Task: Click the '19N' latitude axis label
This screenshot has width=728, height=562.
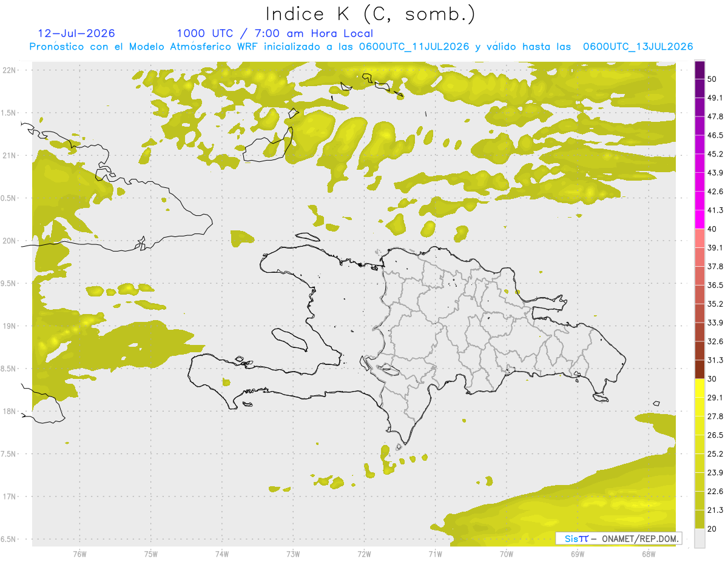Action: point(9,326)
